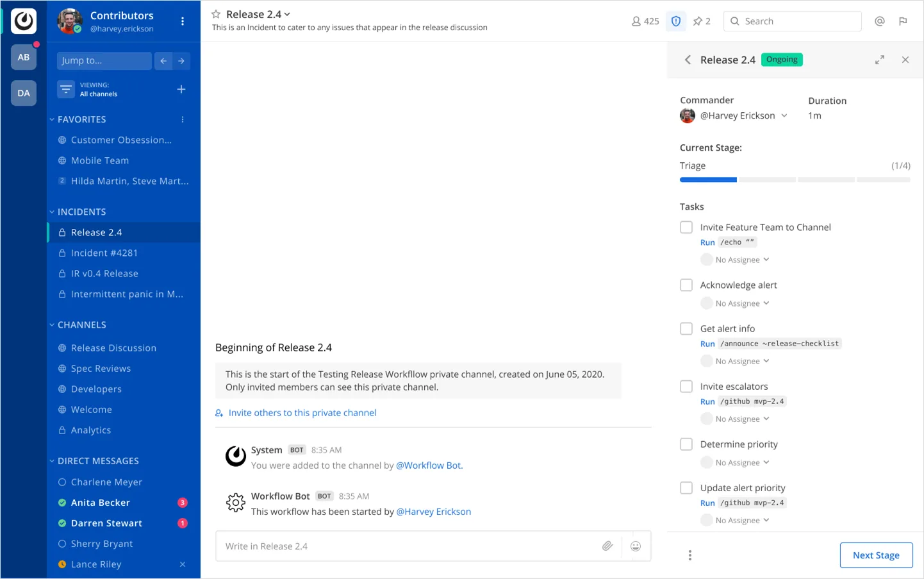Check the Get alert info task

(686, 328)
